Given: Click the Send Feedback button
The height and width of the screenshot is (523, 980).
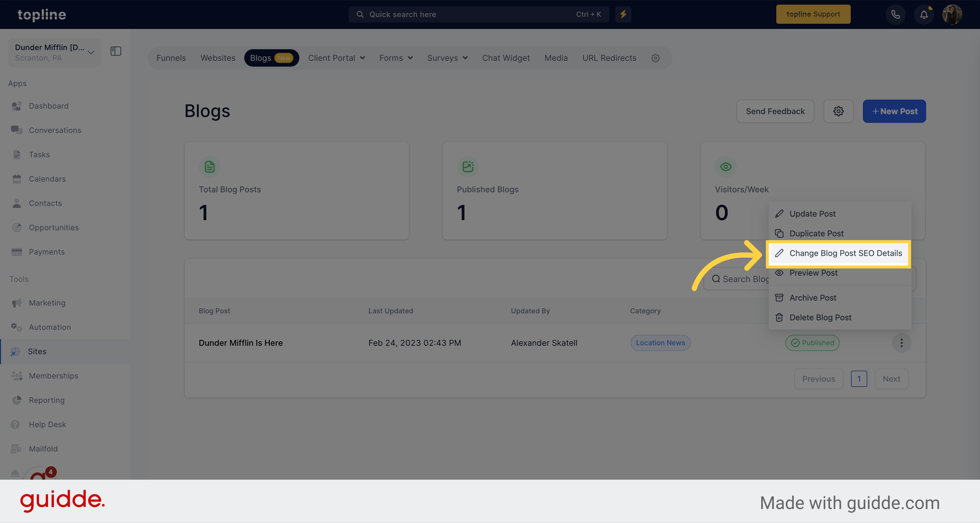Looking at the screenshot, I should [775, 111].
